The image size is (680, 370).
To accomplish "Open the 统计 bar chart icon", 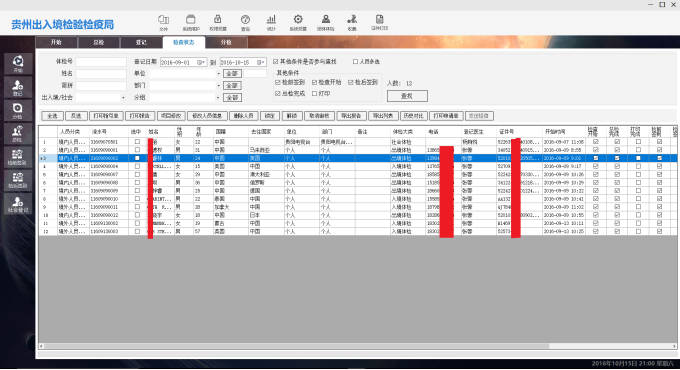I will tap(271, 19).
